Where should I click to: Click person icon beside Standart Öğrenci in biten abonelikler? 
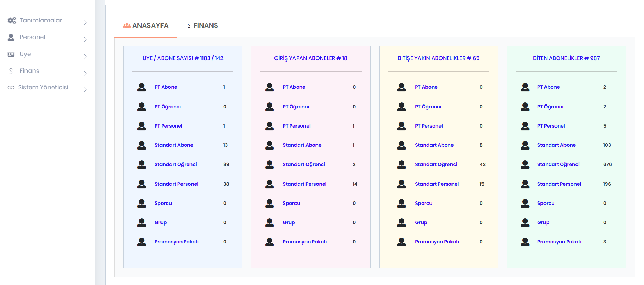pos(525,164)
